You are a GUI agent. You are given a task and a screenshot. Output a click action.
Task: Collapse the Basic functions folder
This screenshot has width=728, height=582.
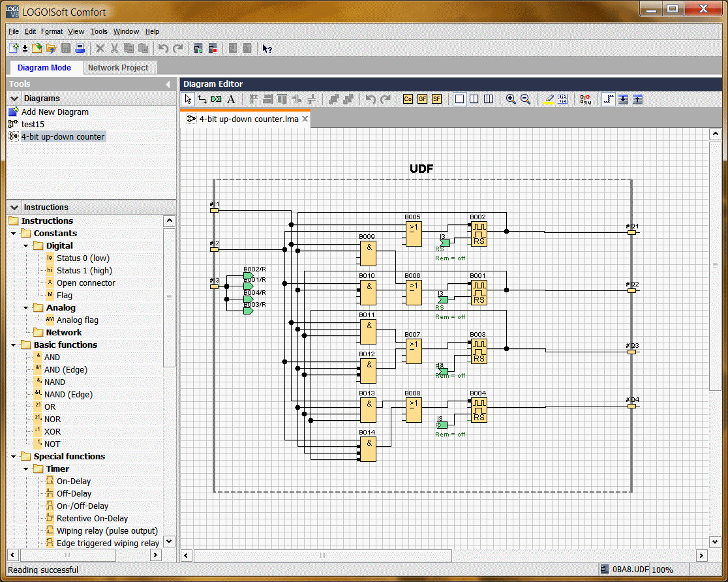(x=14, y=345)
